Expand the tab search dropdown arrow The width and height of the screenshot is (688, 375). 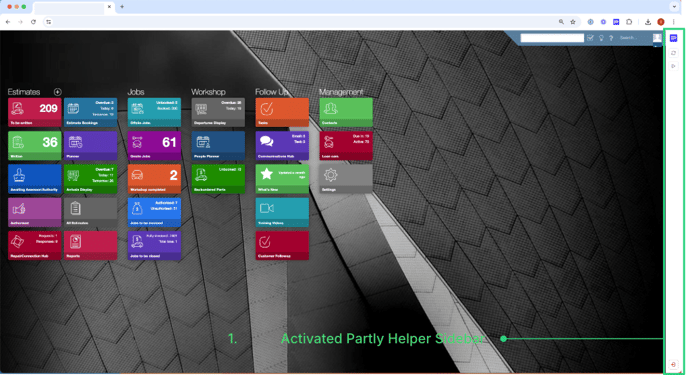tap(674, 7)
